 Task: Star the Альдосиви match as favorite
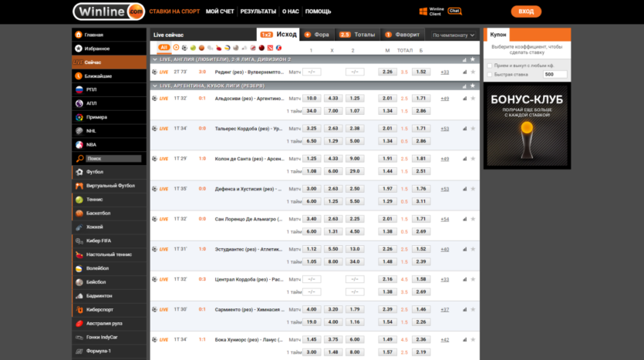click(473, 98)
